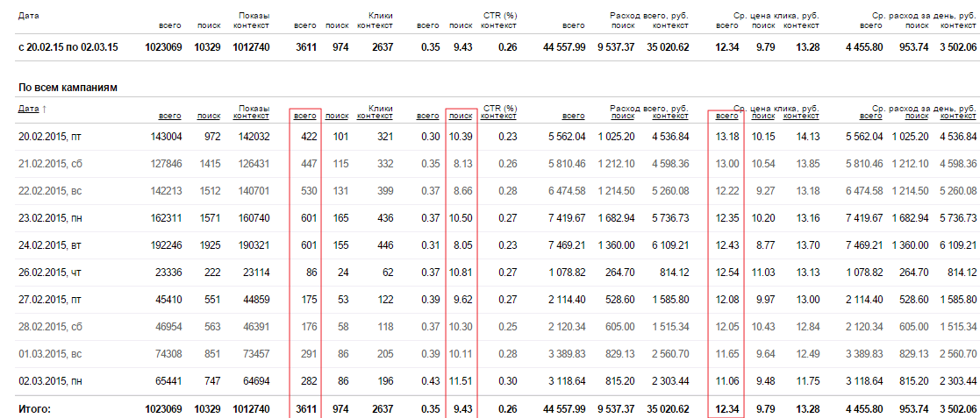
Task: Sort by Расход всего underlined header
Action: 574,116
